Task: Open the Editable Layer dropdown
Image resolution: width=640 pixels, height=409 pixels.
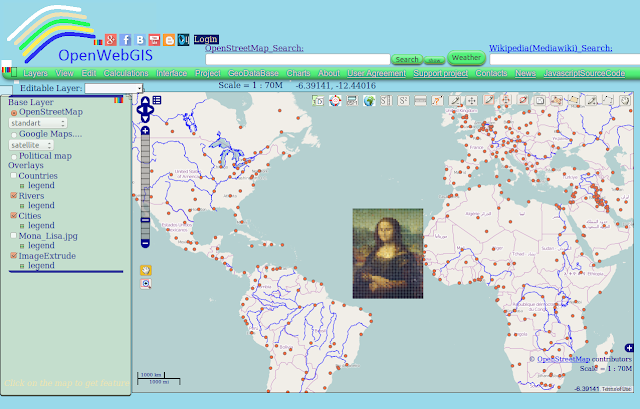Action: pyautogui.click(x=113, y=88)
